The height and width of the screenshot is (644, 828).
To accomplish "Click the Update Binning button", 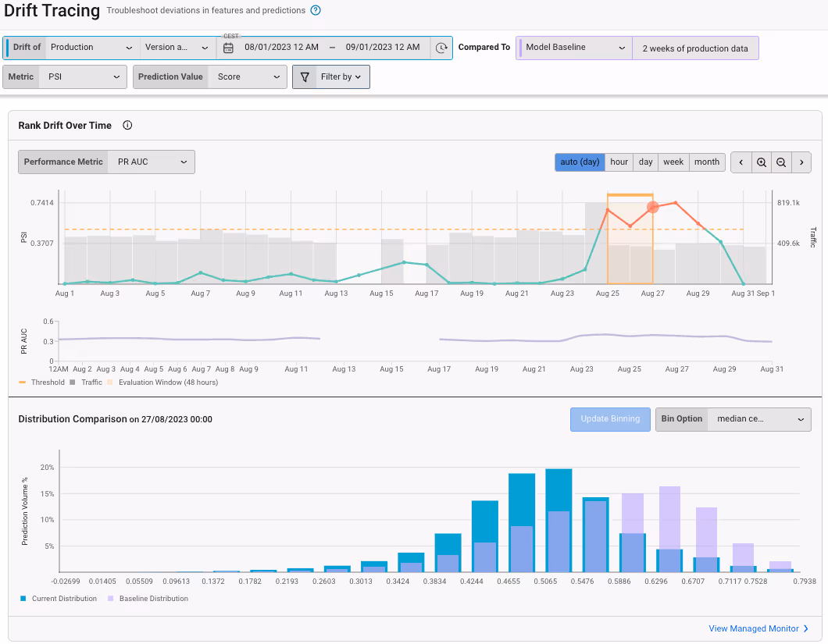I will (610, 419).
